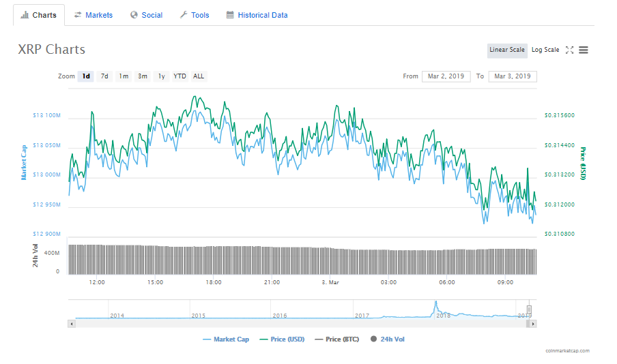Toggle Price (BTC) series in legend
The height and width of the screenshot is (364, 617).
[x=337, y=339]
